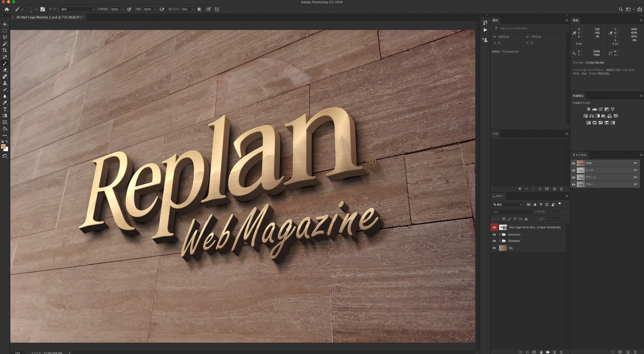Add a Curves adjustment

coord(601,109)
